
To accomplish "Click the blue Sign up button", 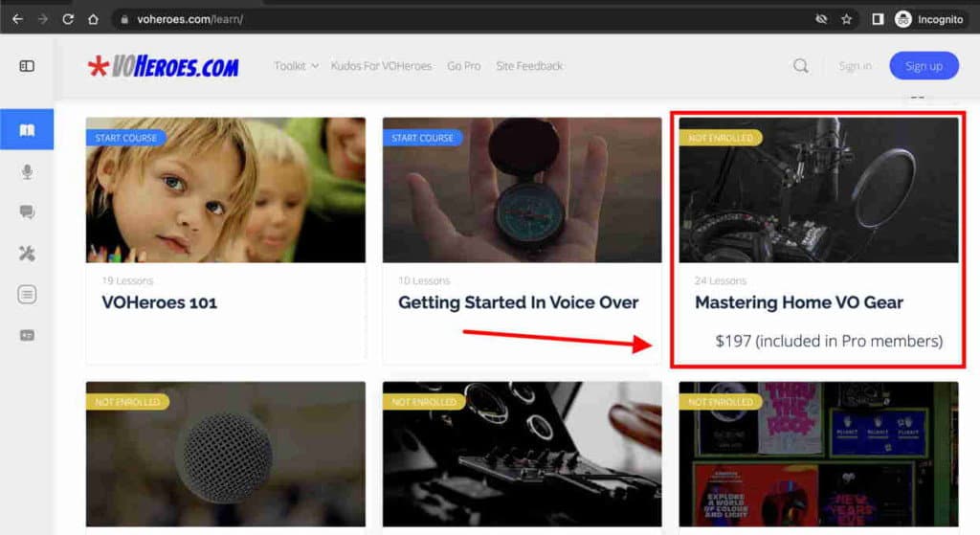I will pos(924,66).
